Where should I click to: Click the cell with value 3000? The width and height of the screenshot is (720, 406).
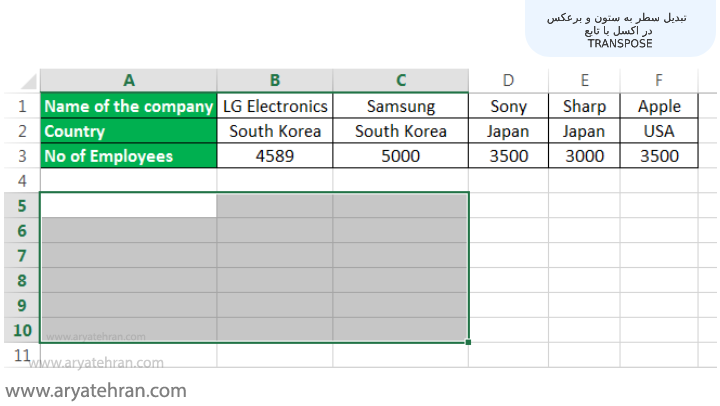coord(585,156)
